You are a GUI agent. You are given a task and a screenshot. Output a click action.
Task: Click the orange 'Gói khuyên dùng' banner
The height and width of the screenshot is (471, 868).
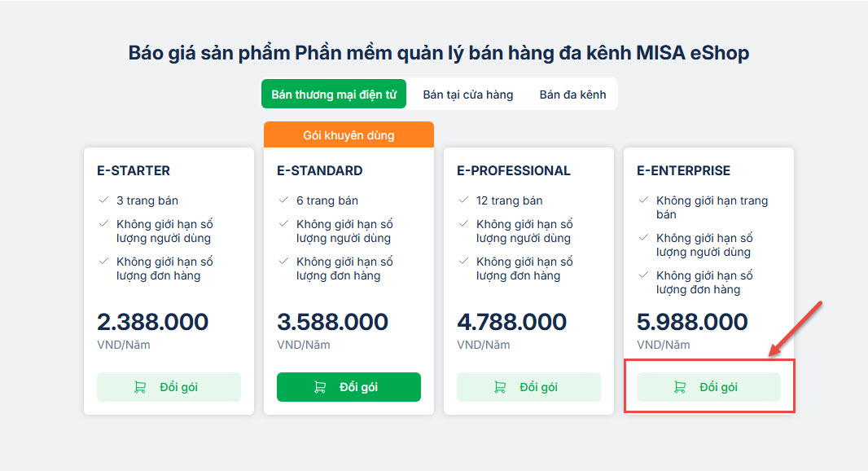pyautogui.click(x=349, y=135)
